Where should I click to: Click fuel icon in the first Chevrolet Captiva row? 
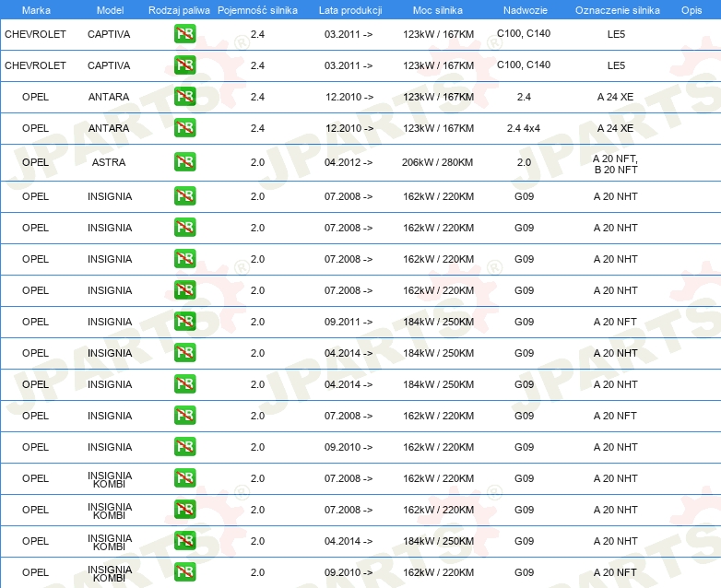(184, 35)
